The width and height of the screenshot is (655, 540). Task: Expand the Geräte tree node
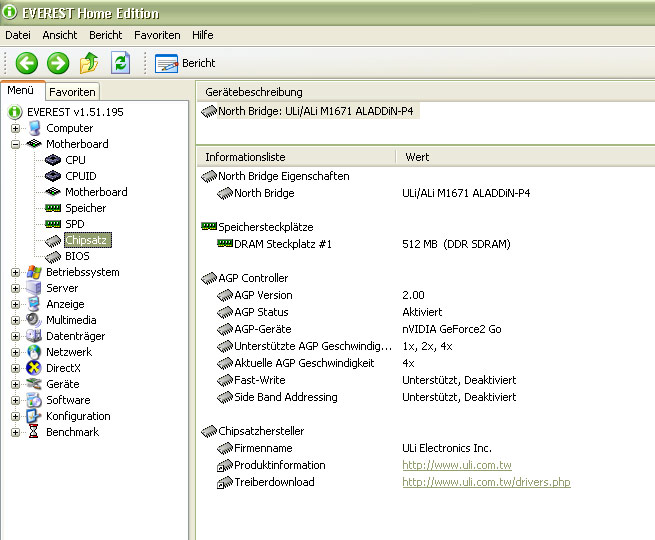coord(15,384)
